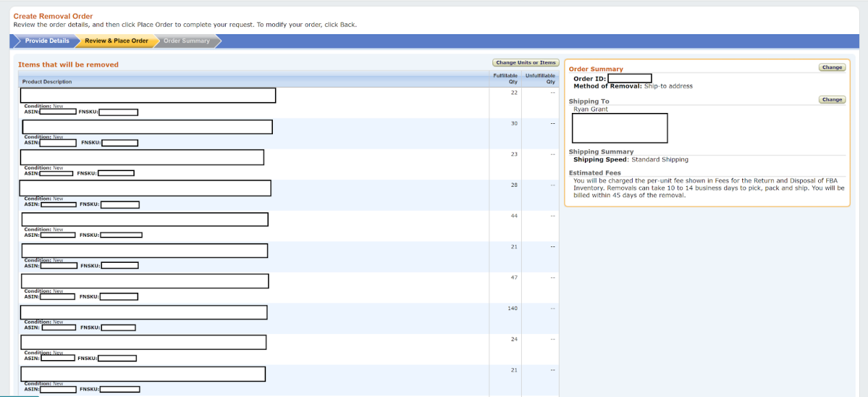The image size is (868, 397).
Task: Select the fulfillable quantity 47 cell
Action: [514, 278]
